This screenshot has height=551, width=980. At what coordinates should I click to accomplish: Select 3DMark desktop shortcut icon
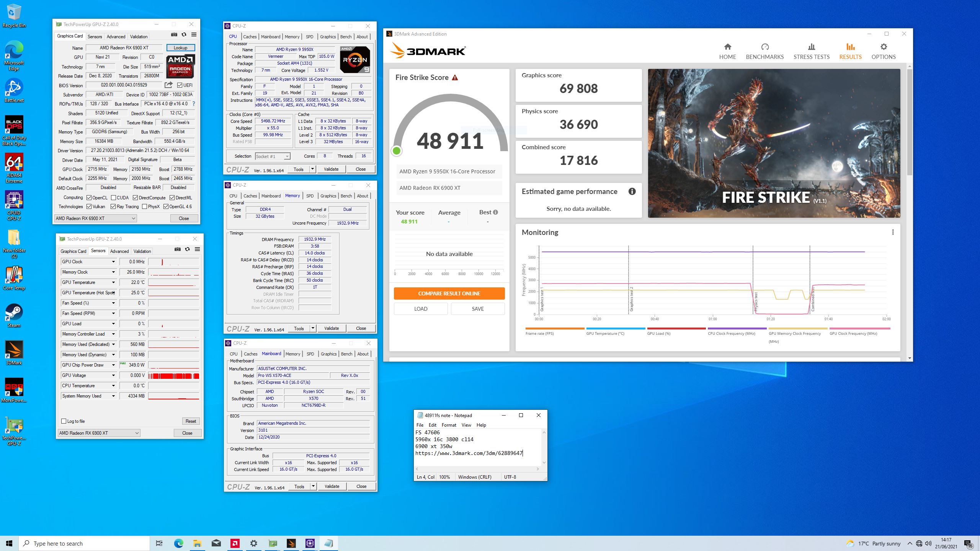tap(14, 353)
